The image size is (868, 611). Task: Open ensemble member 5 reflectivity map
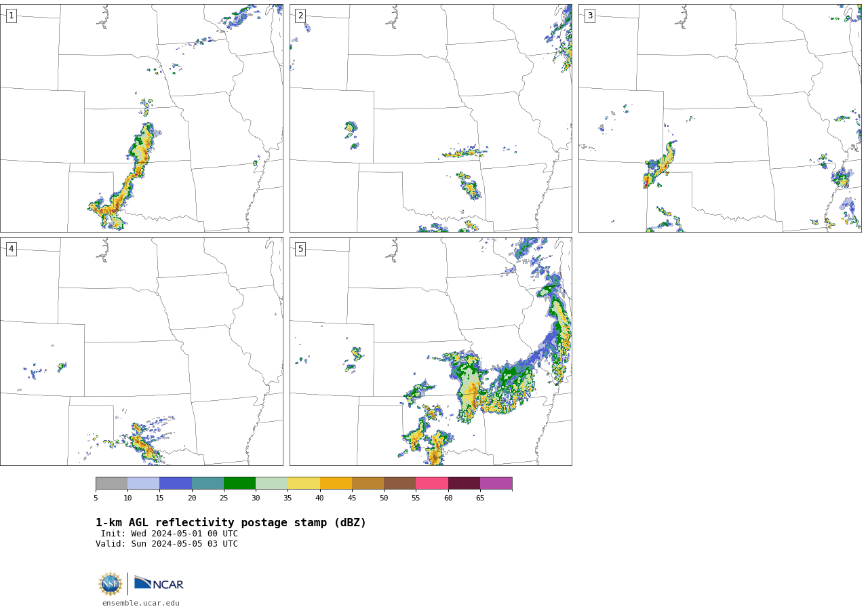click(431, 351)
